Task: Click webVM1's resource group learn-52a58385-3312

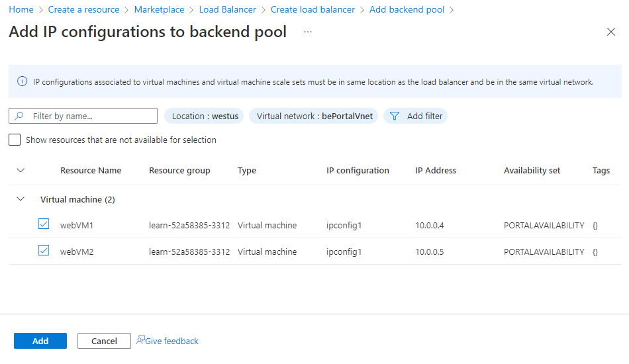Action: coord(189,225)
